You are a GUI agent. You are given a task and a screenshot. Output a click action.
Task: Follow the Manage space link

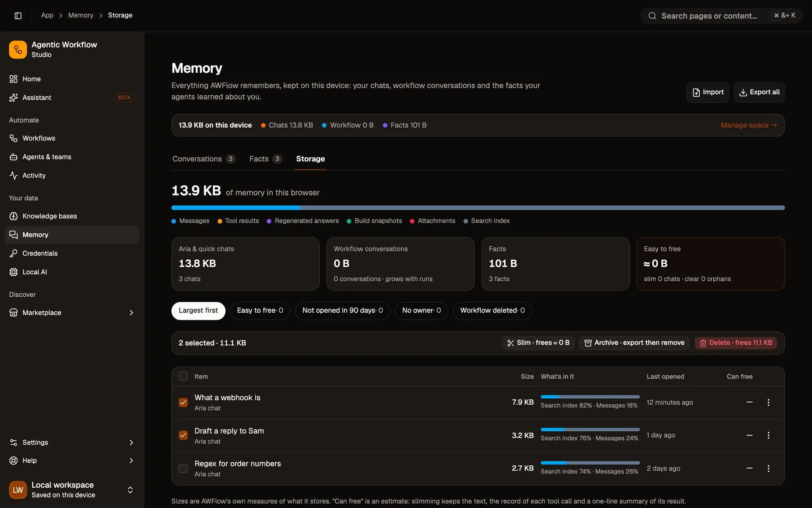click(x=749, y=125)
